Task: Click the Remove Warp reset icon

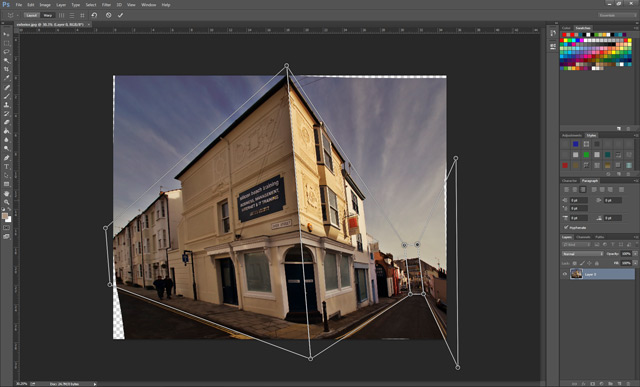Action: click(94, 15)
